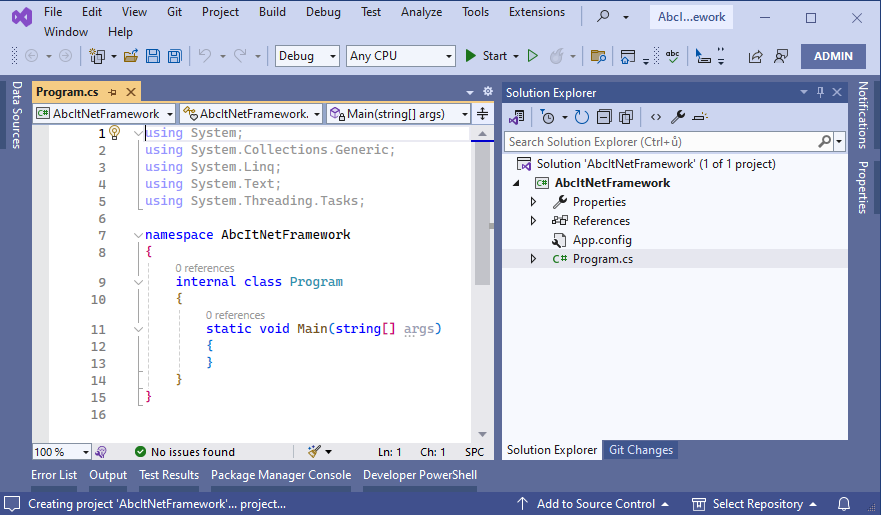Open the Debug configuration dropdown
Screen dimensions: 881x515
click(x=307, y=56)
